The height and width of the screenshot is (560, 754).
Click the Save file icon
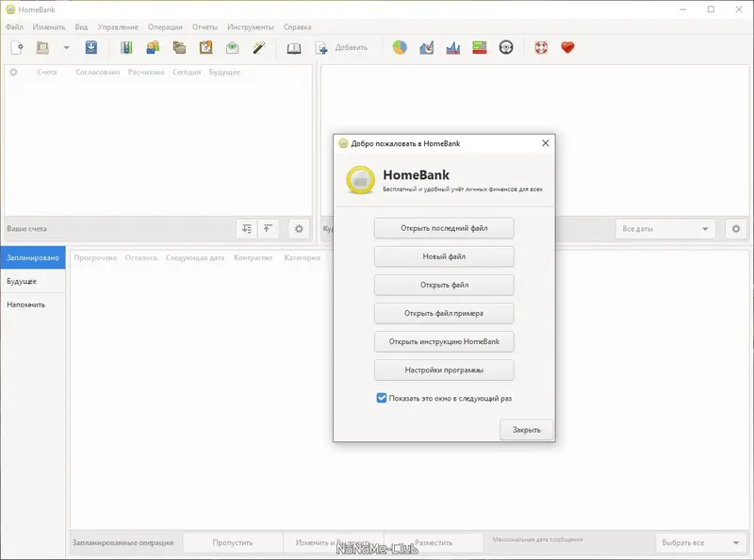coord(90,47)
